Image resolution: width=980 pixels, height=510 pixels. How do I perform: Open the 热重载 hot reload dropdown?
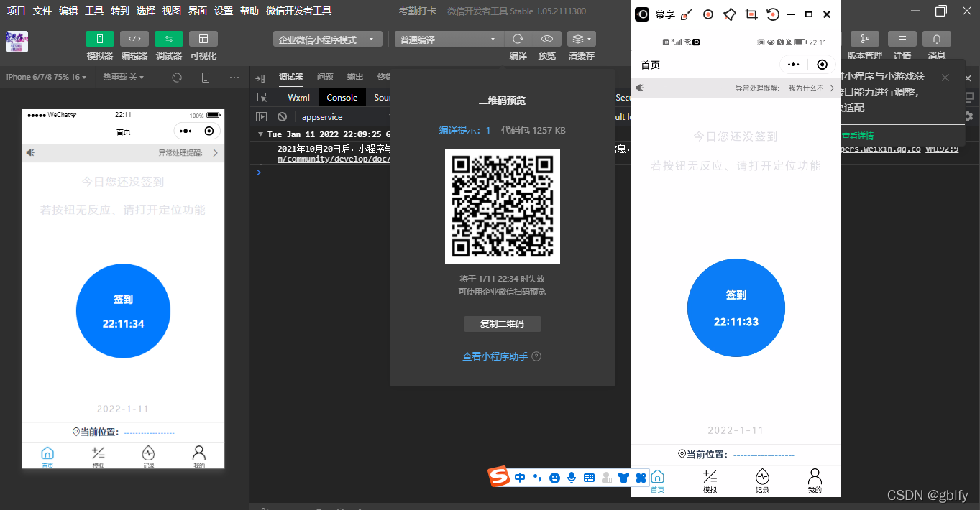click(x=123, y=77)
